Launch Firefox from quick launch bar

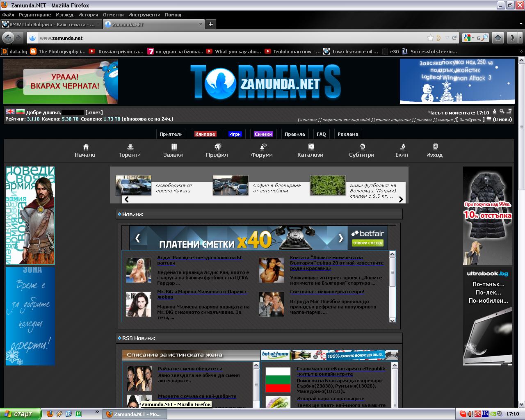[50, 414]
